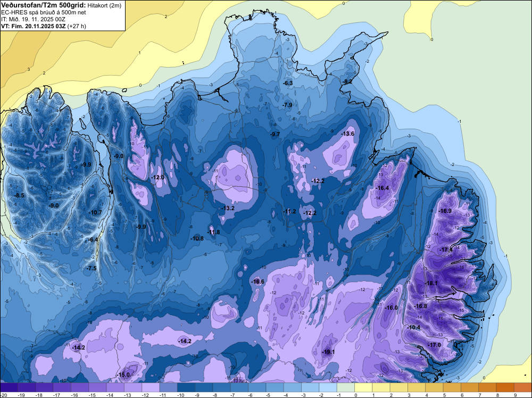This screenshot has width=532, height=398.
Task: Select the -12.0 temperature value
Action: pos(157,177)
